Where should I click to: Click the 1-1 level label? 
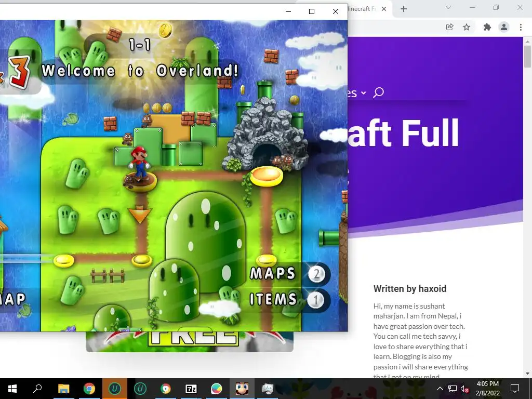[140, 45]
